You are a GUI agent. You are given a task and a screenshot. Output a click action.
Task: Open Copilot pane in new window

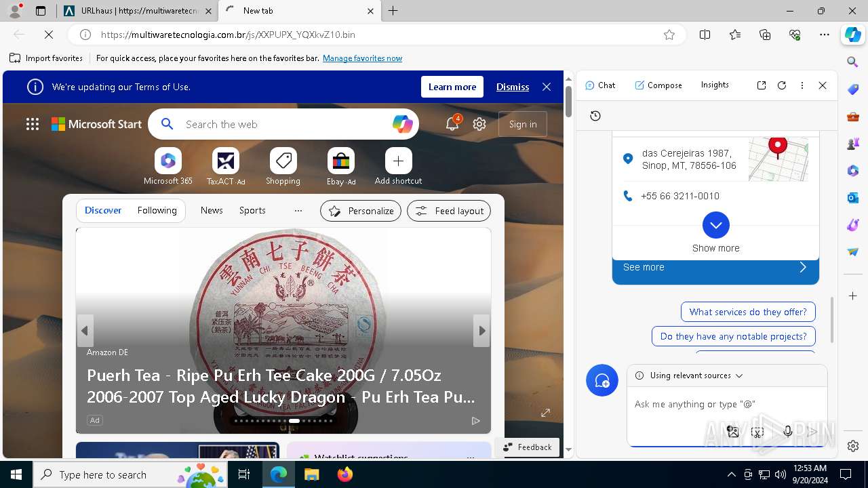[762, 85]
